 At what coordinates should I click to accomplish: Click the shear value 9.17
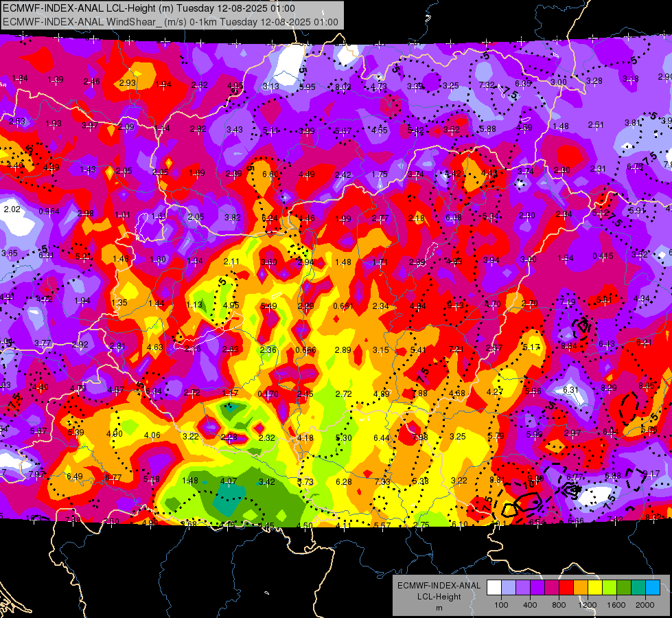(x=651, y=474)
